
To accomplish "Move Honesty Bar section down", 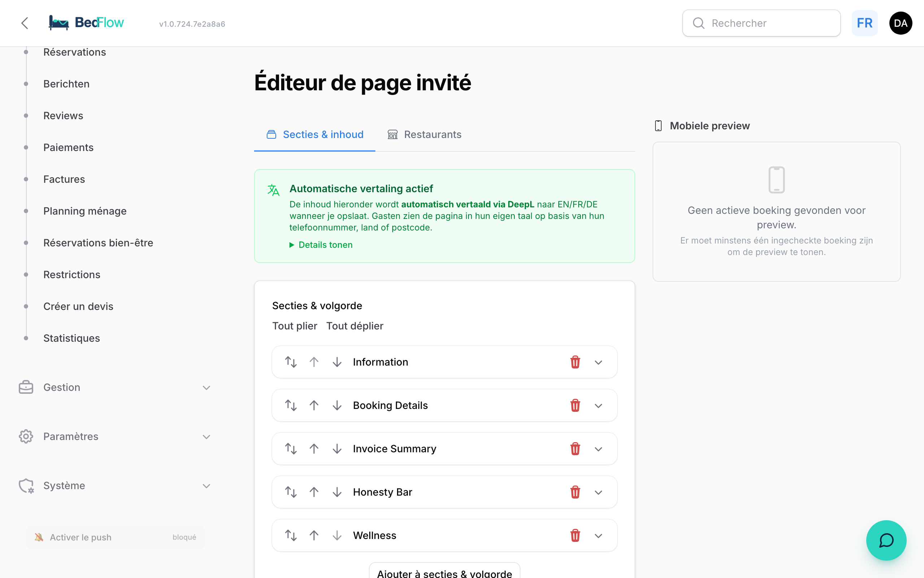I will (x=337, y=492).
